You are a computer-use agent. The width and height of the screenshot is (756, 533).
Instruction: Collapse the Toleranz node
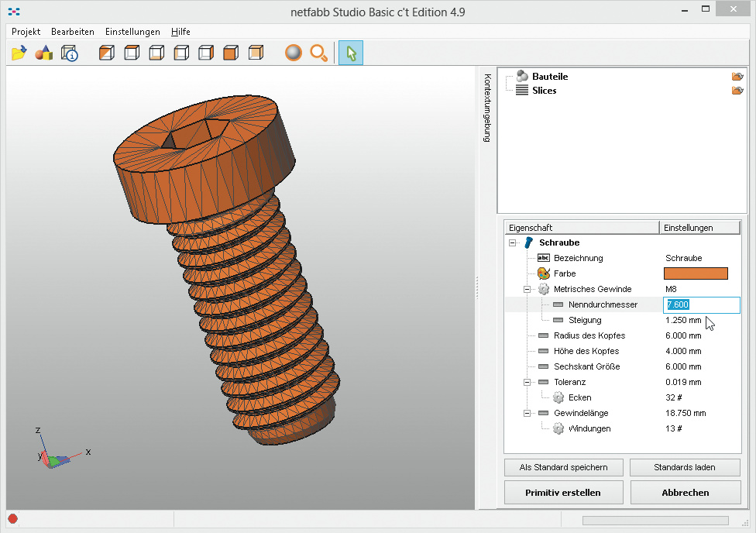(527, 382)
